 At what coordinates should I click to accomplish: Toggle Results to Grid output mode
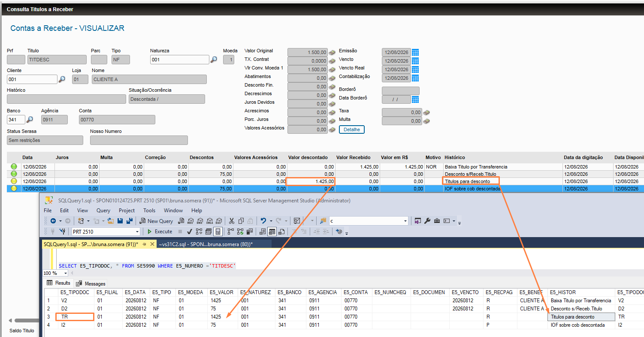tap(272, 232)
